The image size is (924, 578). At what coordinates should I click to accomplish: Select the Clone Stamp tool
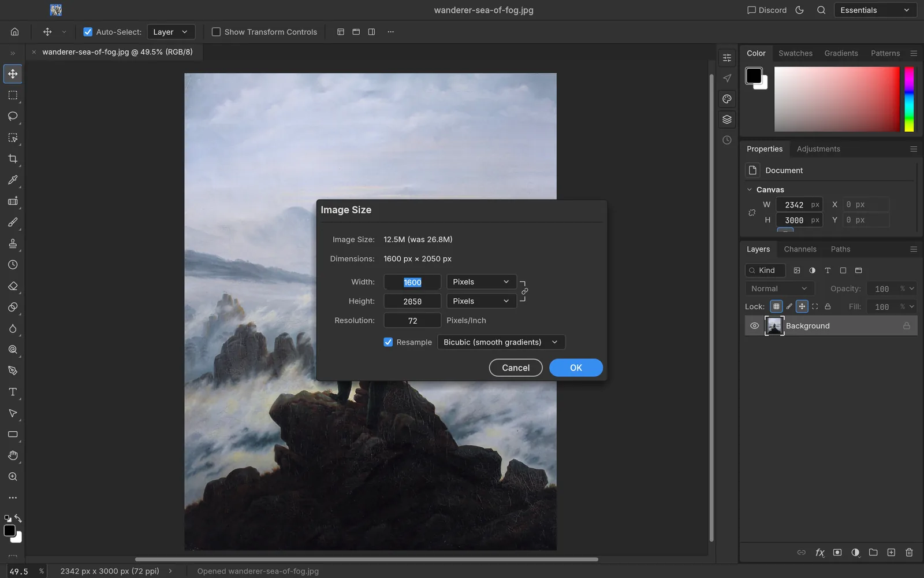coord(13,243)
